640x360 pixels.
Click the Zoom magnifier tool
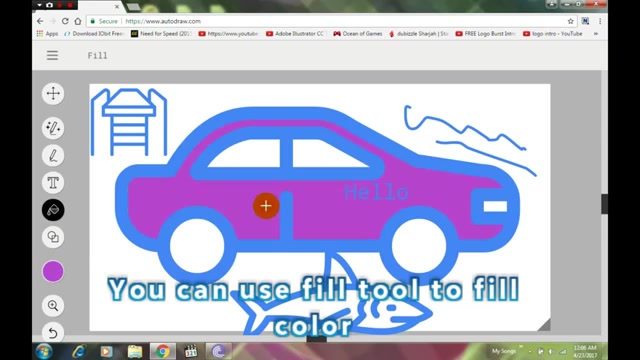tap(53, 305)
